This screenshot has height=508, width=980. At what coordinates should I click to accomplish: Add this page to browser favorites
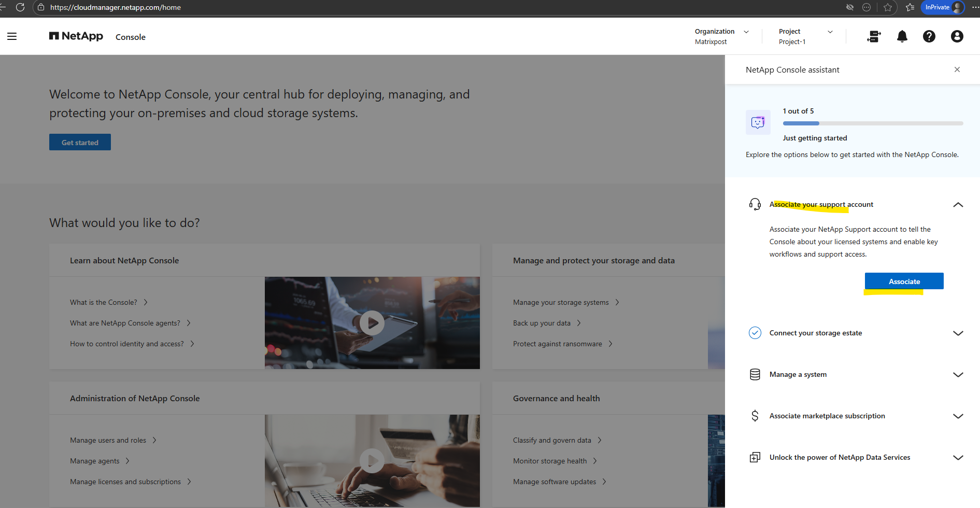(x=888, y=7)
